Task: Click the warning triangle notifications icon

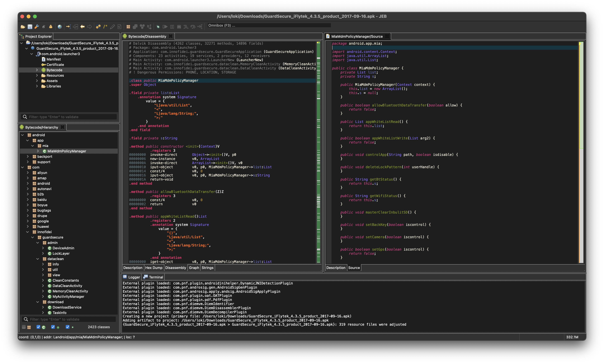Action: tap(51, 27)
